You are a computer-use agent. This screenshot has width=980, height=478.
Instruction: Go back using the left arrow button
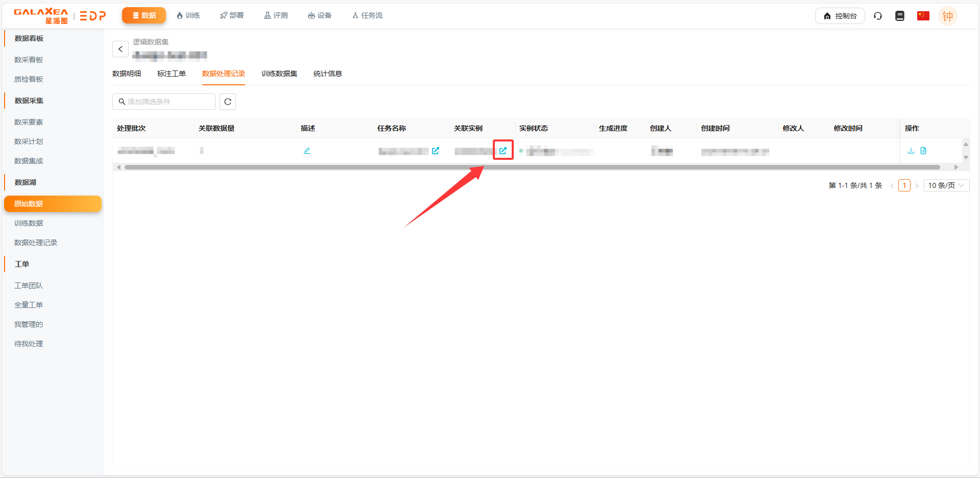(x=121, y=49)
